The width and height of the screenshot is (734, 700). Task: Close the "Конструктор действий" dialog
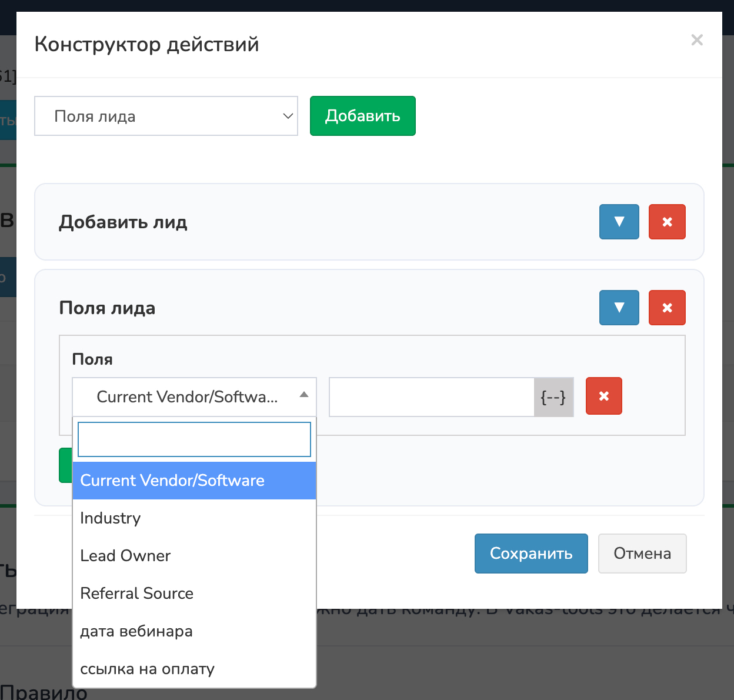[697, 40]
